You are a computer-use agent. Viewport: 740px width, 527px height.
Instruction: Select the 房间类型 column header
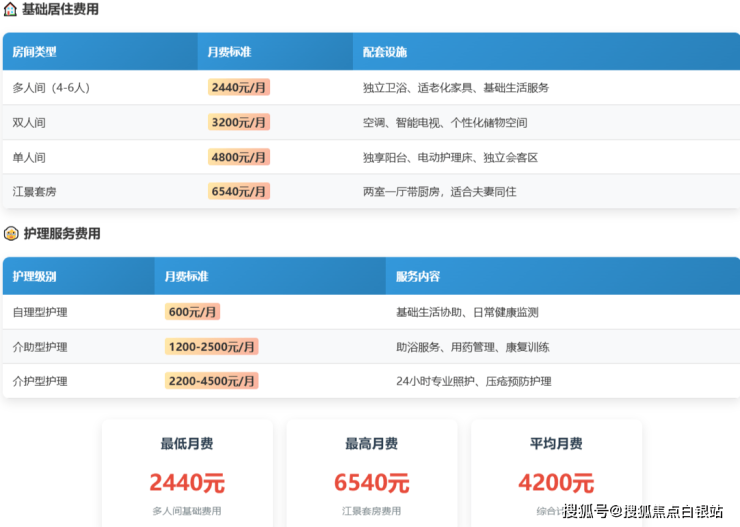pyautogui.click(x=35, y=52)
